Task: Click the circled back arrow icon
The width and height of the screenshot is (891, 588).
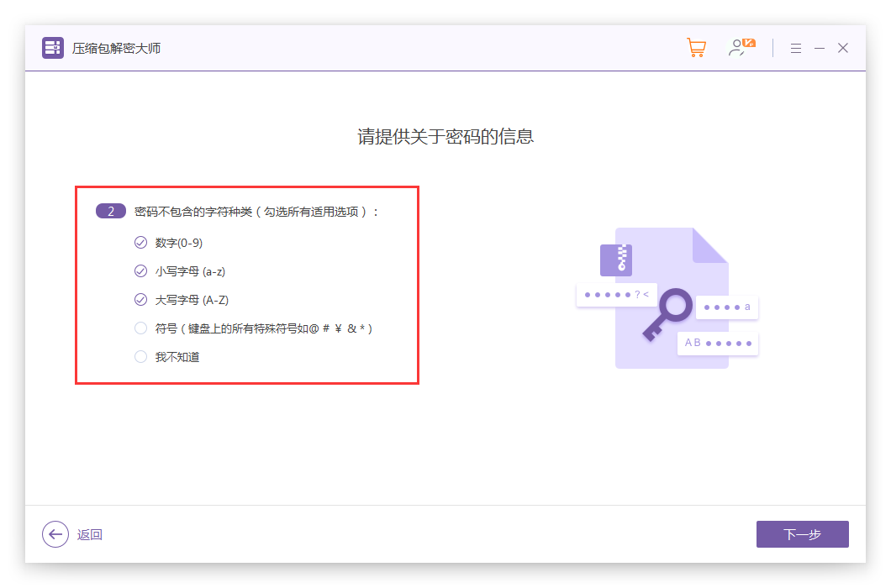Action: click(x=55, y=534)
